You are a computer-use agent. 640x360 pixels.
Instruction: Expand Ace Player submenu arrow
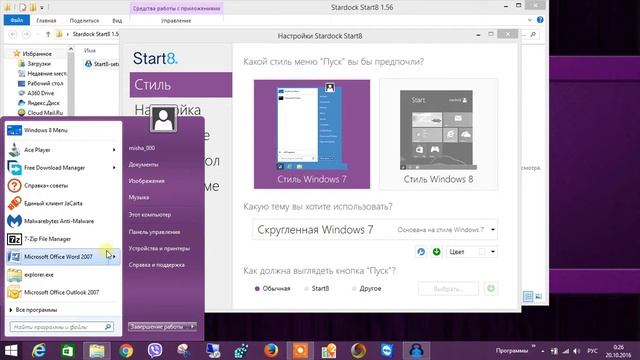[x=114, y=150]
